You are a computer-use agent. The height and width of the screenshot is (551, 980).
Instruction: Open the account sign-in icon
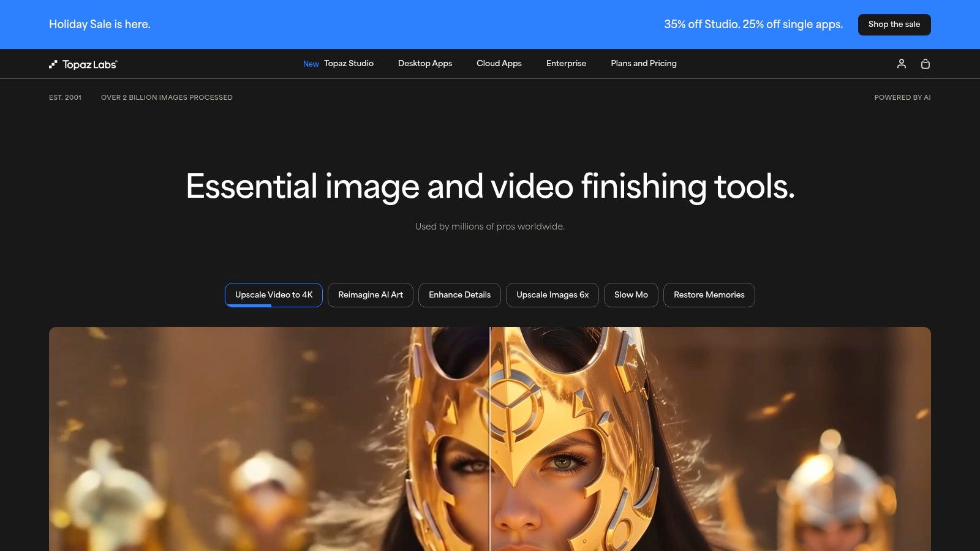[x=901, y=64]
